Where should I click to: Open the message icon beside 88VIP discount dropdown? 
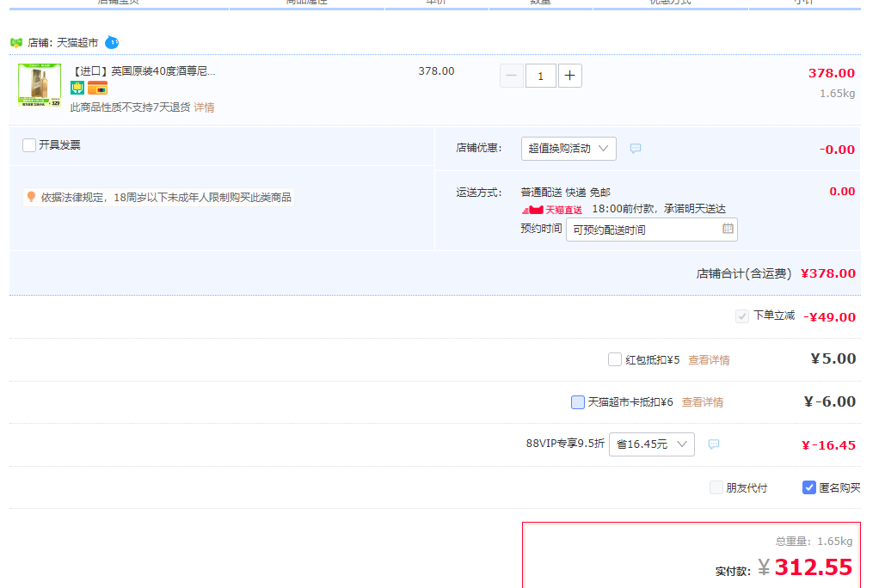coord(714,444)
